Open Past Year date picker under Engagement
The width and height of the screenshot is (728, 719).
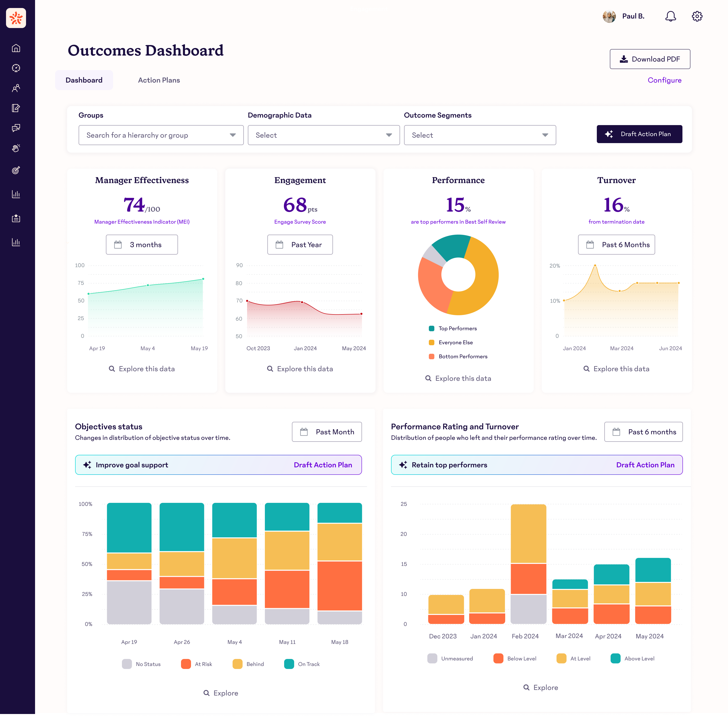click(x=300, y=245)
